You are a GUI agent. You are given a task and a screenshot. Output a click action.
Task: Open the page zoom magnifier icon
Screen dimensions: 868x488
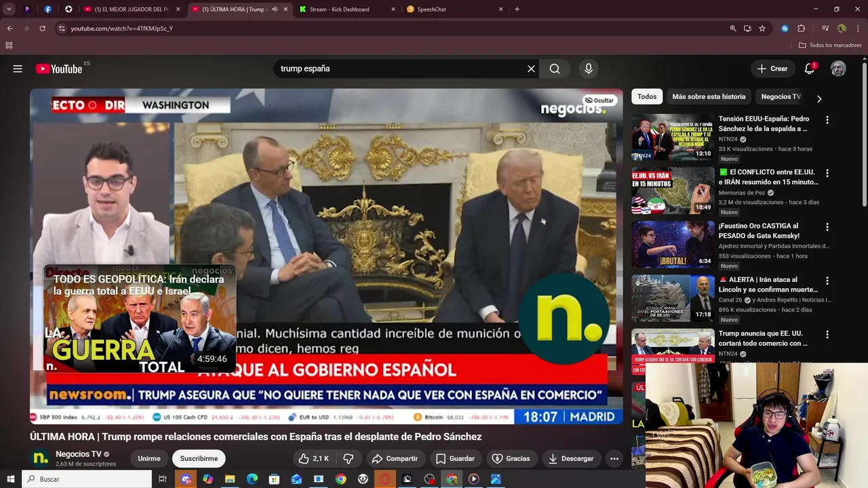tap(733, 28)
